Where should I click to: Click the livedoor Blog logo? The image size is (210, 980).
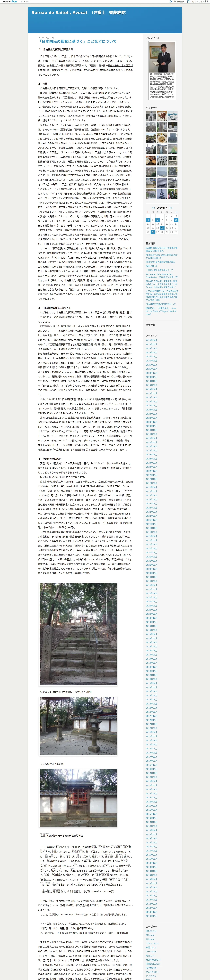click(x=9, y=1)
